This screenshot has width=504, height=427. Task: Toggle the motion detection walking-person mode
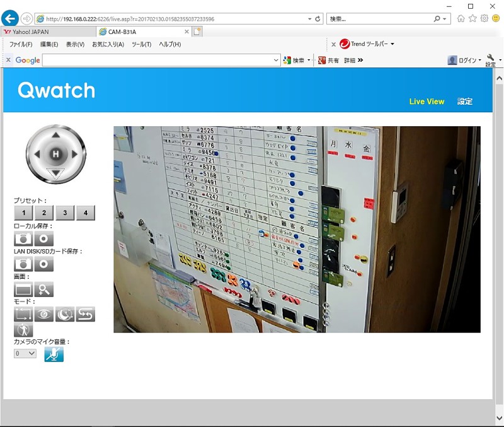click(23, 329)
